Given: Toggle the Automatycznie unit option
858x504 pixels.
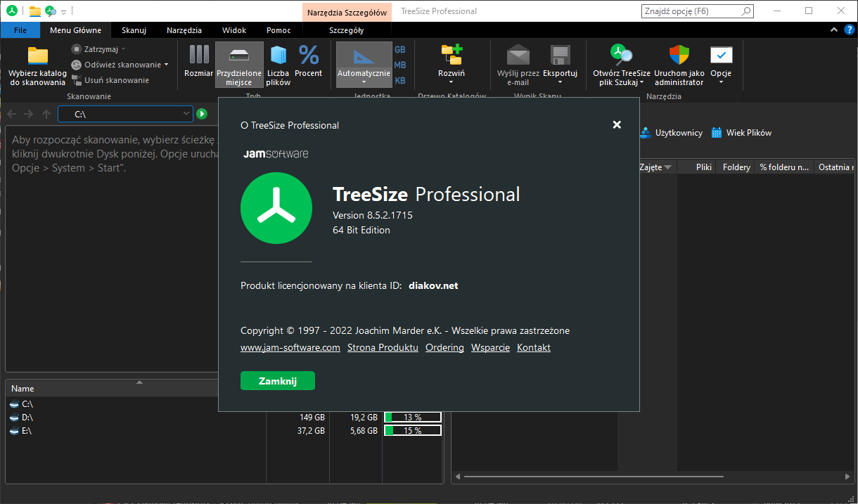Looking at the screenshot, I should pyautogui.click(x=364, y=64).
